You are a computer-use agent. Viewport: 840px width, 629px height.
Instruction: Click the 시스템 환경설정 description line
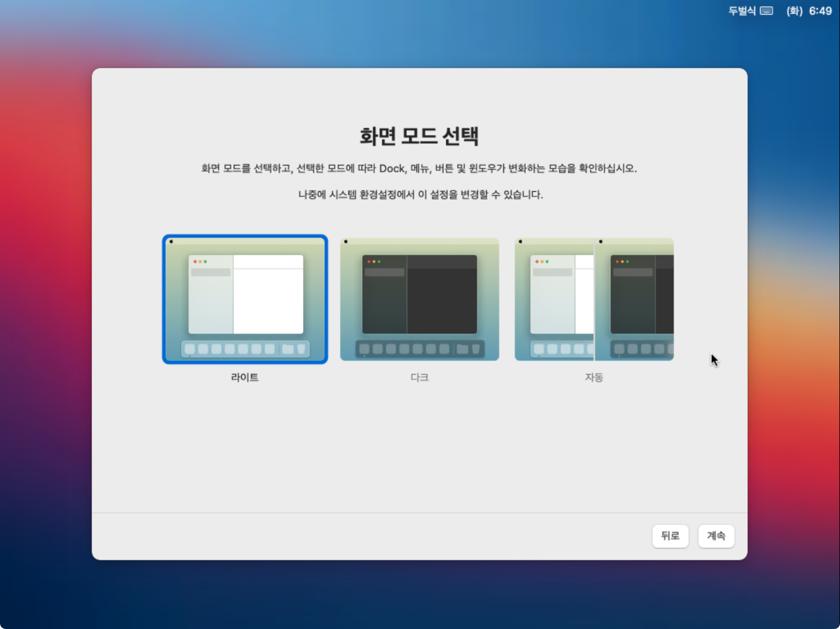(420, 195)
